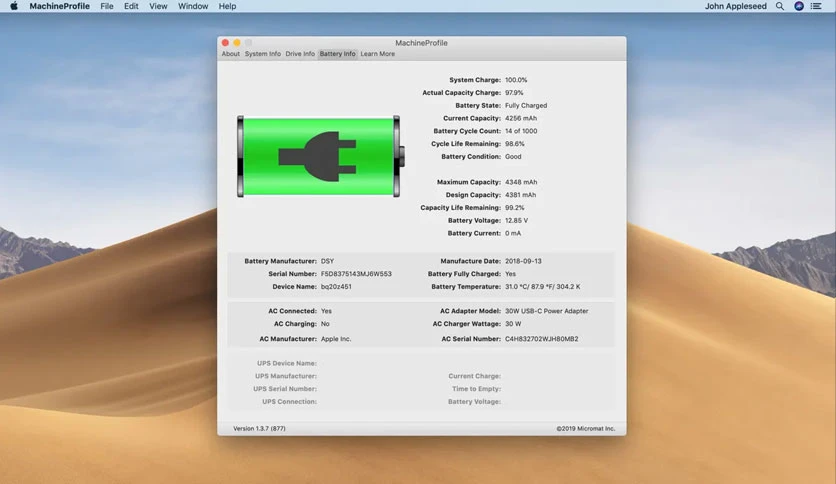Click the Time to Empty label
Screen dimensions: 836x484
click(477, 389)
